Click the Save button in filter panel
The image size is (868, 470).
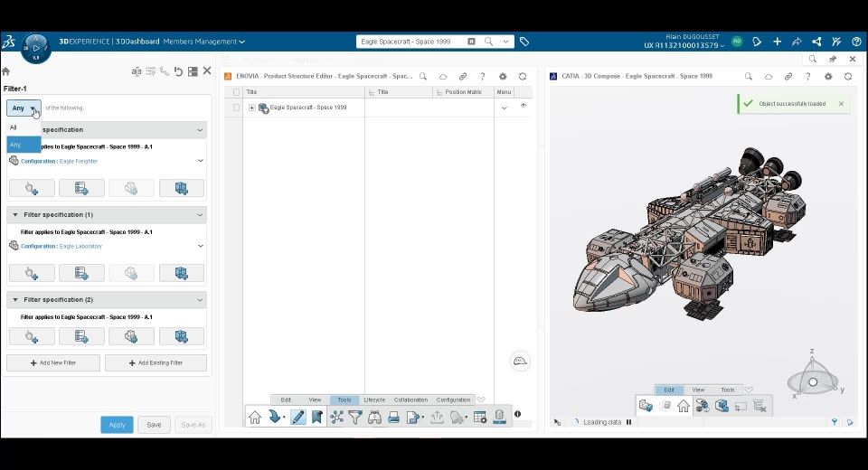click(x=154, y=425)
